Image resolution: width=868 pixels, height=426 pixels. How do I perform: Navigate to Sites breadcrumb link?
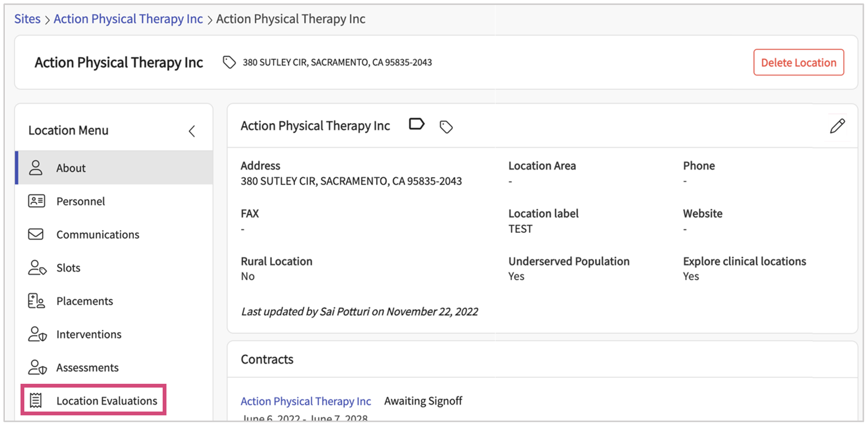tap(27, 19)
